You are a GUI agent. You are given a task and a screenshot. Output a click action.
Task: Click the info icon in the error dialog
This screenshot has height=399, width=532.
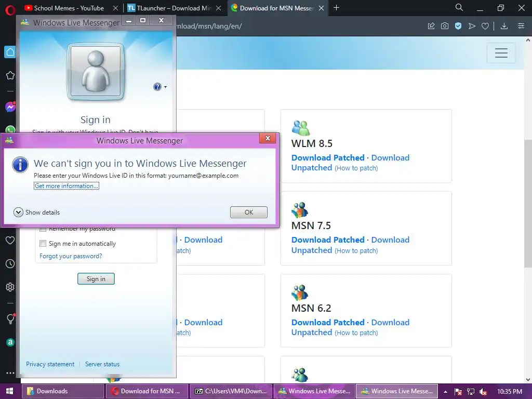(x=20, y=165)
